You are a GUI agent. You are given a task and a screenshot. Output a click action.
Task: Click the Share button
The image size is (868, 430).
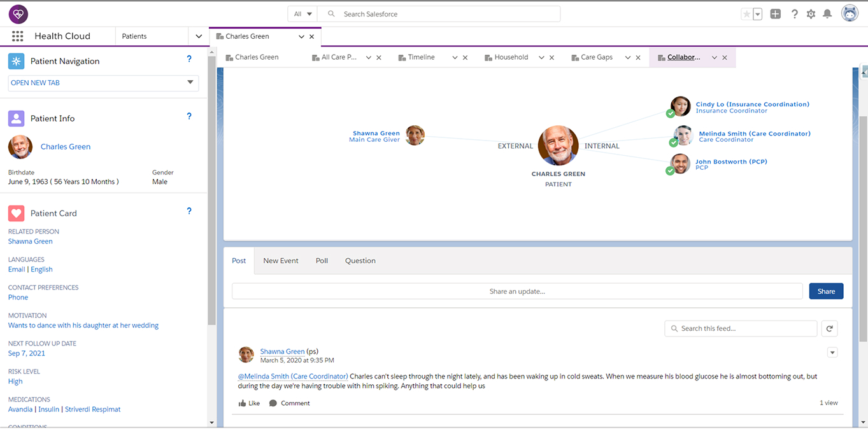click(x=826, y=291)
